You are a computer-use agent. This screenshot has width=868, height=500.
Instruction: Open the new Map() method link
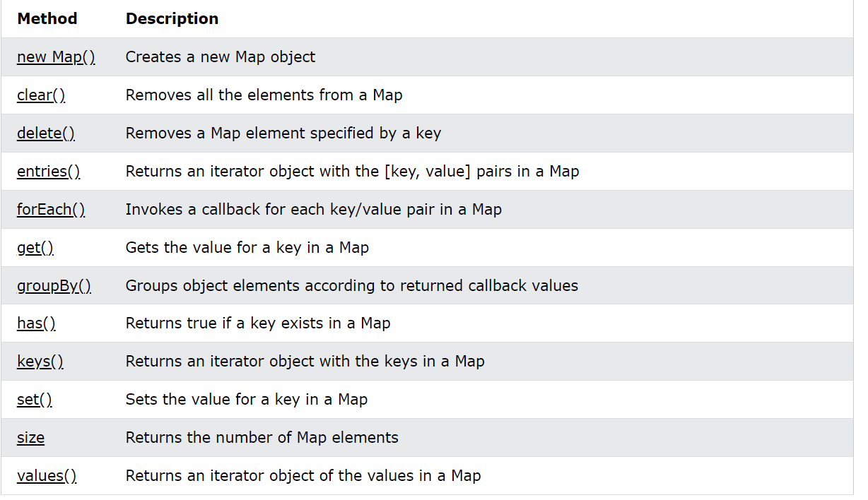coord(56,57)
